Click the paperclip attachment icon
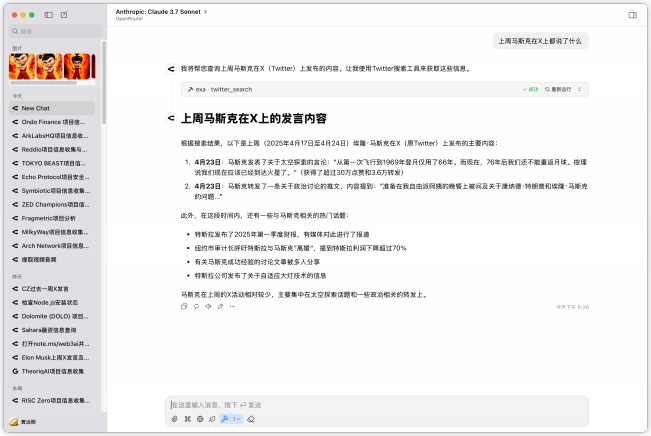 (175, 419)
